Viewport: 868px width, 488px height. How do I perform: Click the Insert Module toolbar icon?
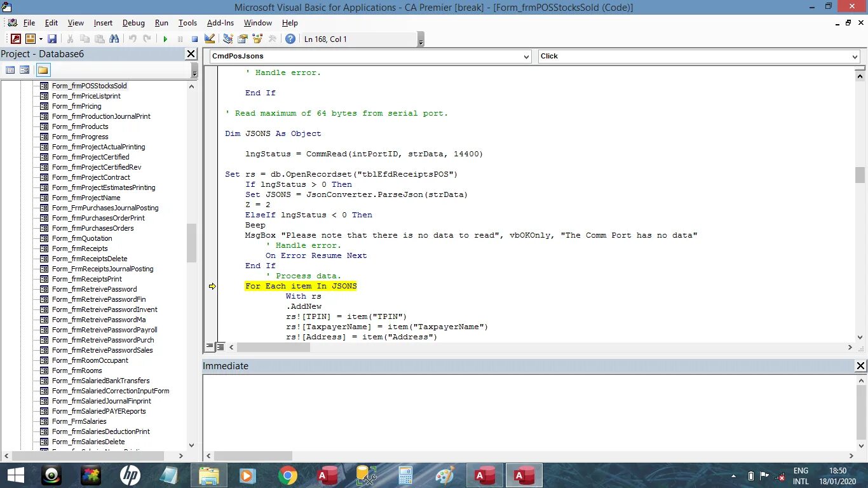pyautogui.click(x=30, y=39)
